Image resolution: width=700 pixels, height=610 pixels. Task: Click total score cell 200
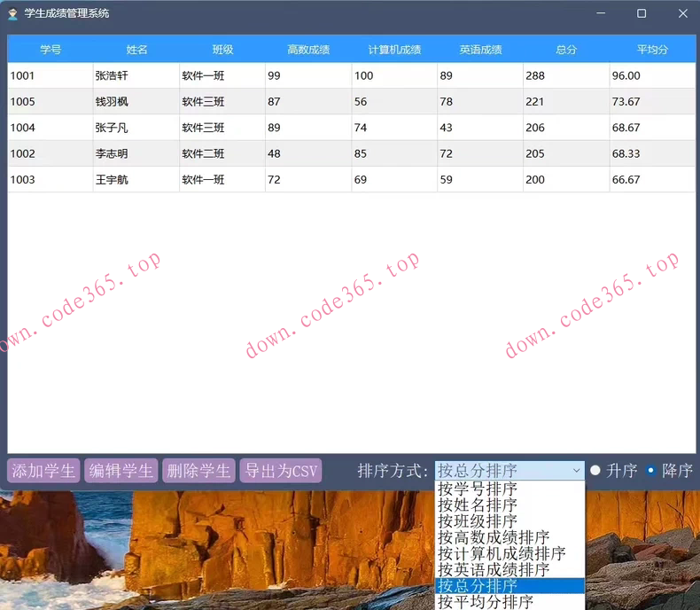(566, 179)
